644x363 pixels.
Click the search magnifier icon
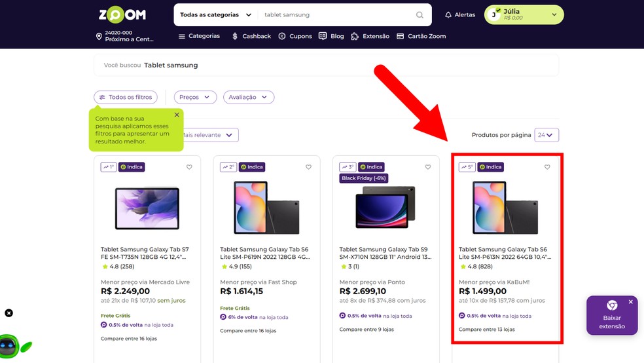point(420,15)
